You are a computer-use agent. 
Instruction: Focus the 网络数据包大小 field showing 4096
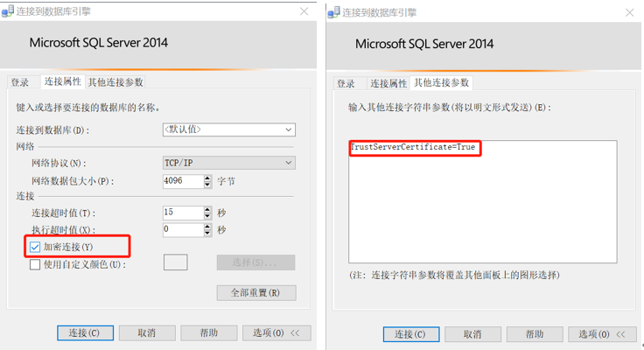pos(183,181)
